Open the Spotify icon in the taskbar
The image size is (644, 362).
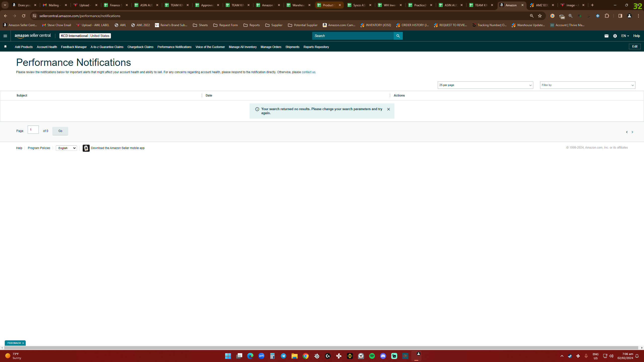372,356
